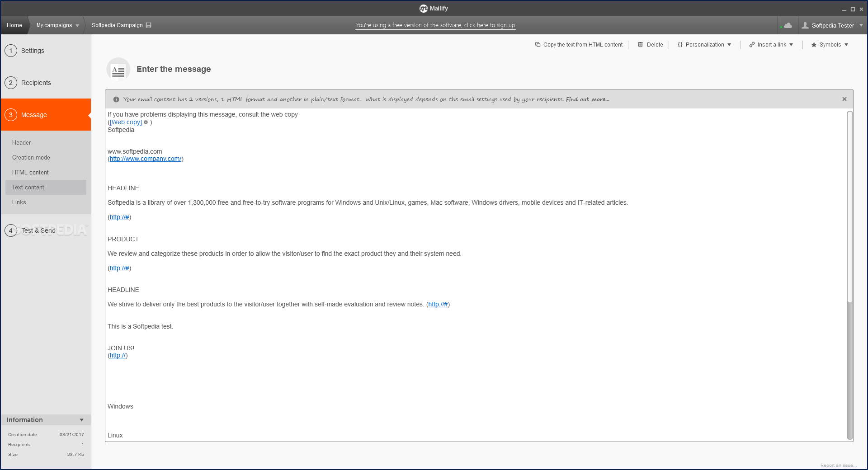Click the copy icon for HTML content text
868x470 pixels.
point(538,45)
